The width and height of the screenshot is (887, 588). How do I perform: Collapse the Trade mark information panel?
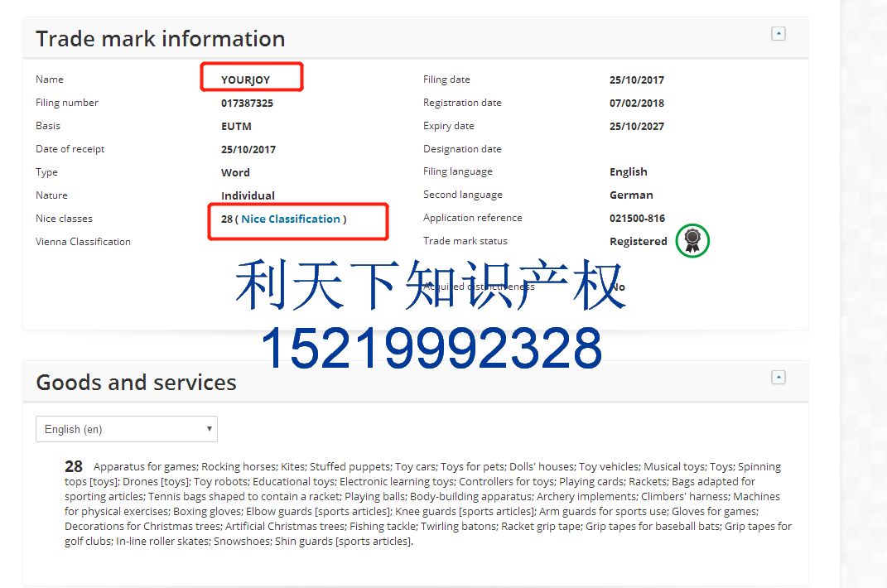[x=779, y=34]
